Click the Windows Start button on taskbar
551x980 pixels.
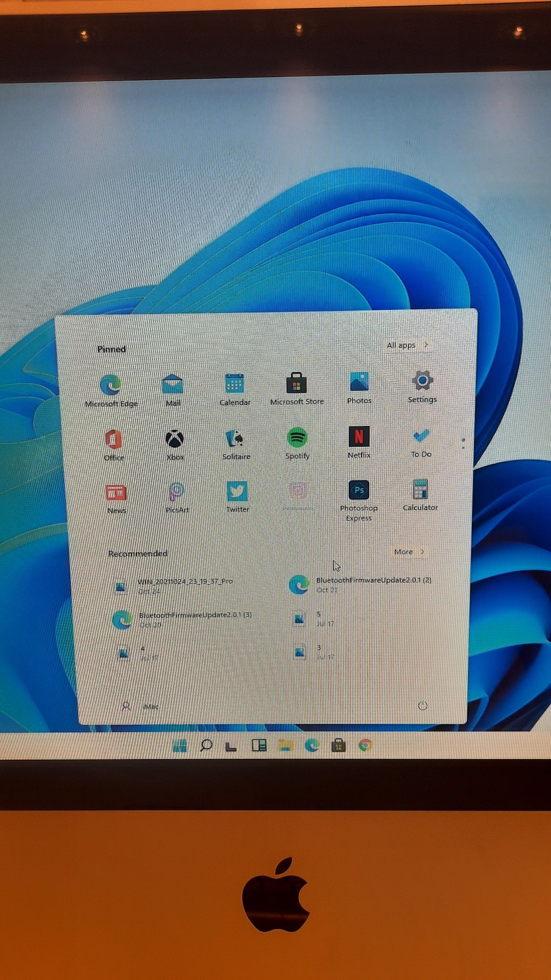(180, 746)
